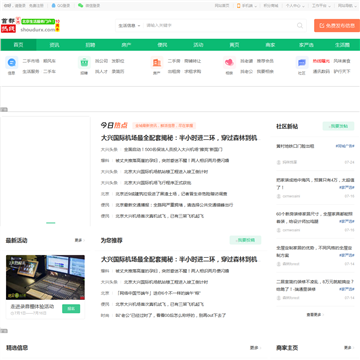Click the 积分商城 link in top bar
Image resolution: width=360 pixels, height=360 pixels.
[x=271, y=6]
